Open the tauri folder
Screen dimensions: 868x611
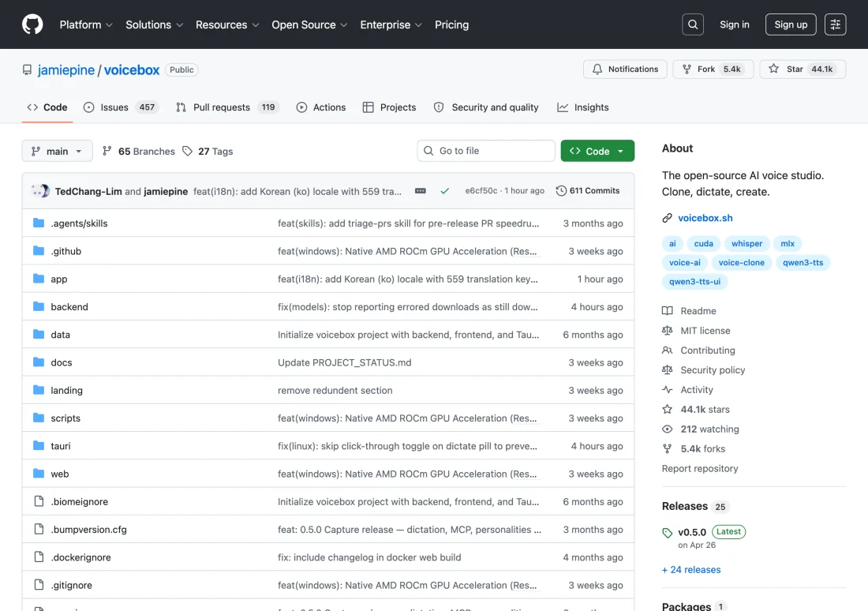click(60, 446)
